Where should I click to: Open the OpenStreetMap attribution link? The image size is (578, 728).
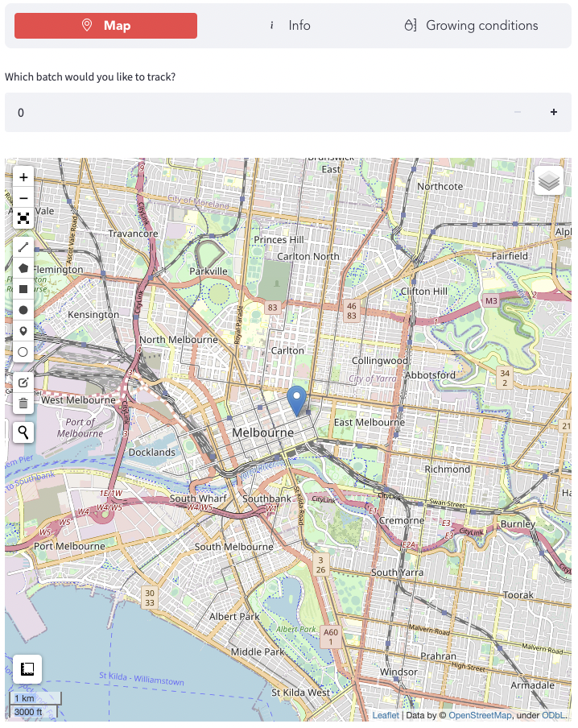pos(480,715)
